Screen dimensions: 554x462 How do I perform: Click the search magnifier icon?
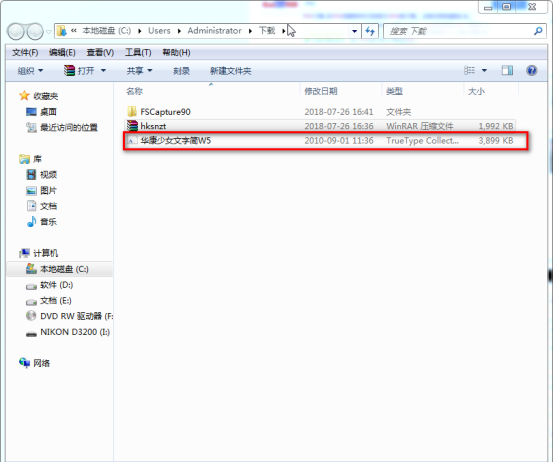coord(538,31)
